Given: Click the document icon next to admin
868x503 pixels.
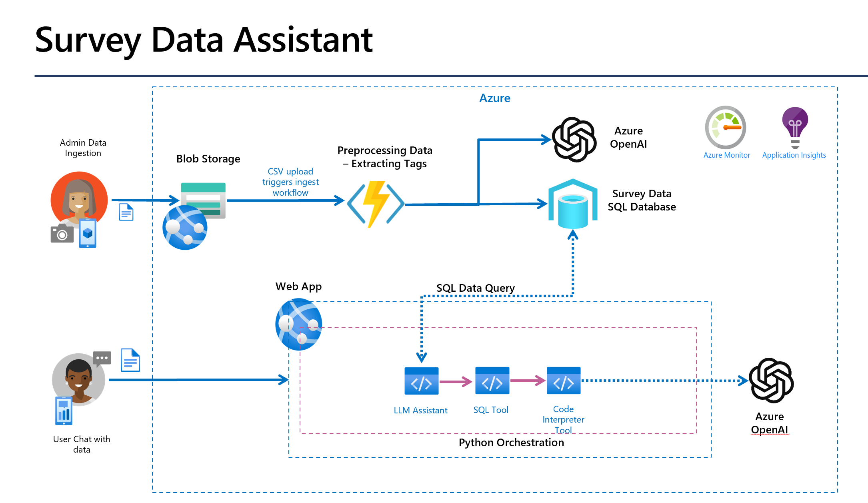Looking at the screenshot, I should pyautogui.click(x=126, y=212).
